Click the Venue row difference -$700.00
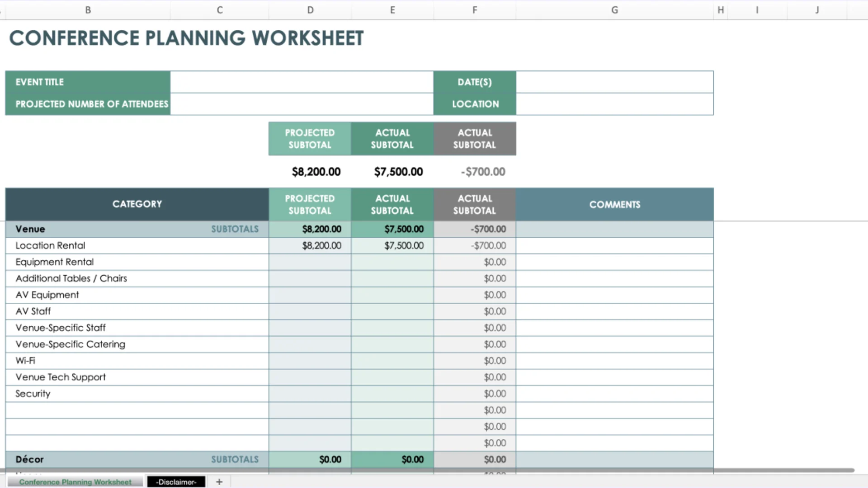The width and height of the screenshot is (868, 488). point(475,229)
